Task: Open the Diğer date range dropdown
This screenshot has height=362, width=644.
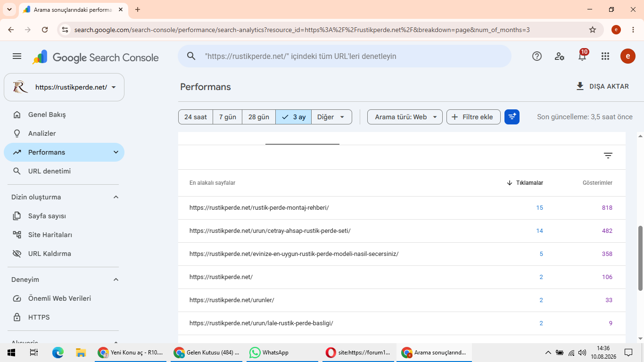Action: (x=331, y=117)
